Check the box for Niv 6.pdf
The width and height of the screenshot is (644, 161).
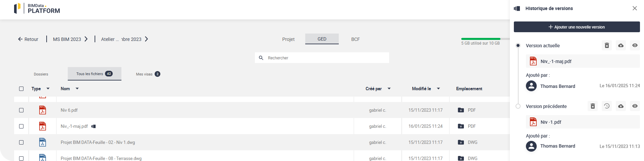point(21,110)
